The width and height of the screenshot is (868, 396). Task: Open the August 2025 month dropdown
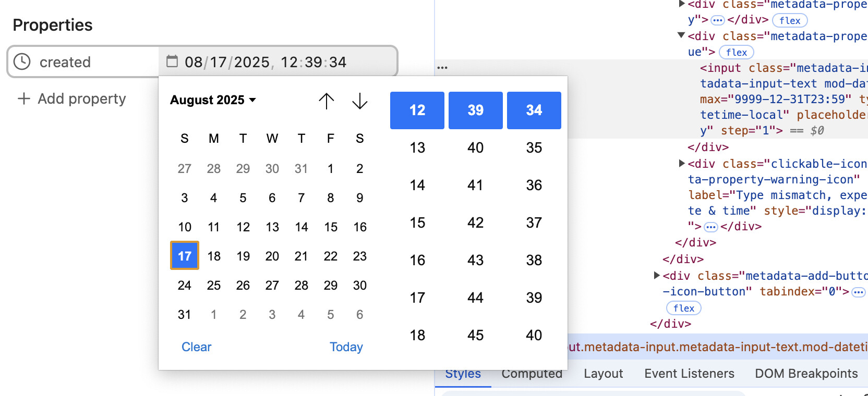click(x=213, y=100)
